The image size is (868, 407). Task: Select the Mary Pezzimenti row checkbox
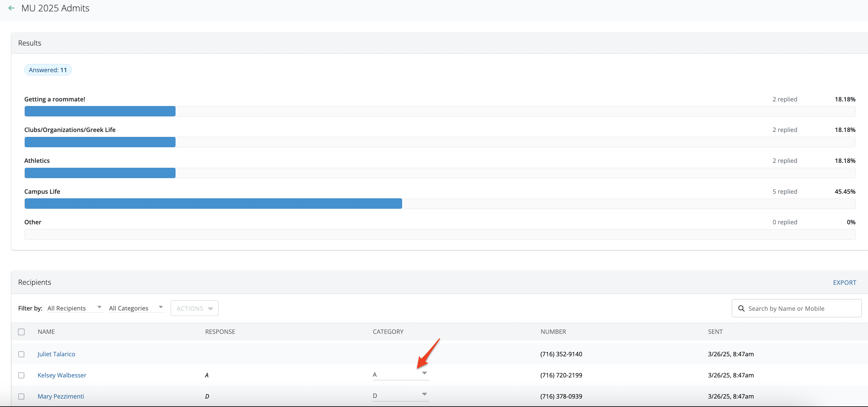[x=21, y=396]
